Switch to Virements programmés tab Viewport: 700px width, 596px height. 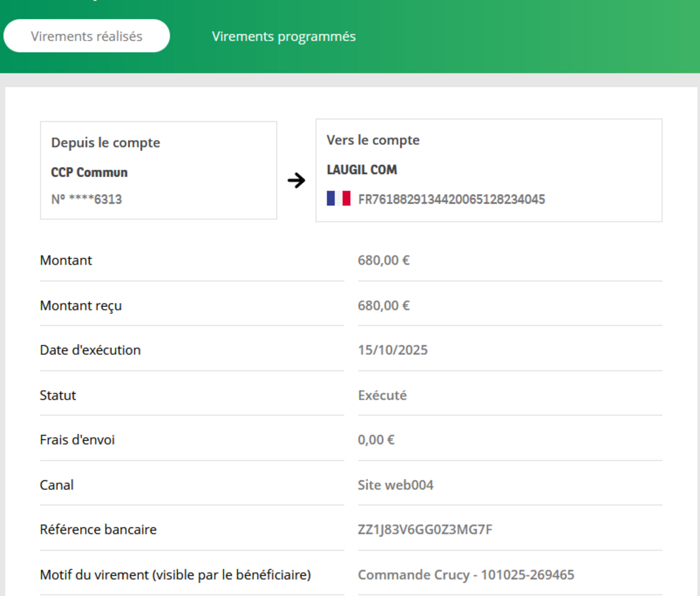click(283, 36)
